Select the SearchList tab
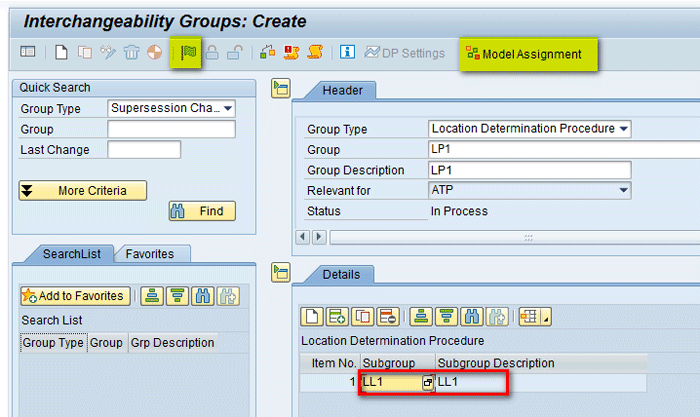Screen dimensions: 700x417 tap(70, 254)
